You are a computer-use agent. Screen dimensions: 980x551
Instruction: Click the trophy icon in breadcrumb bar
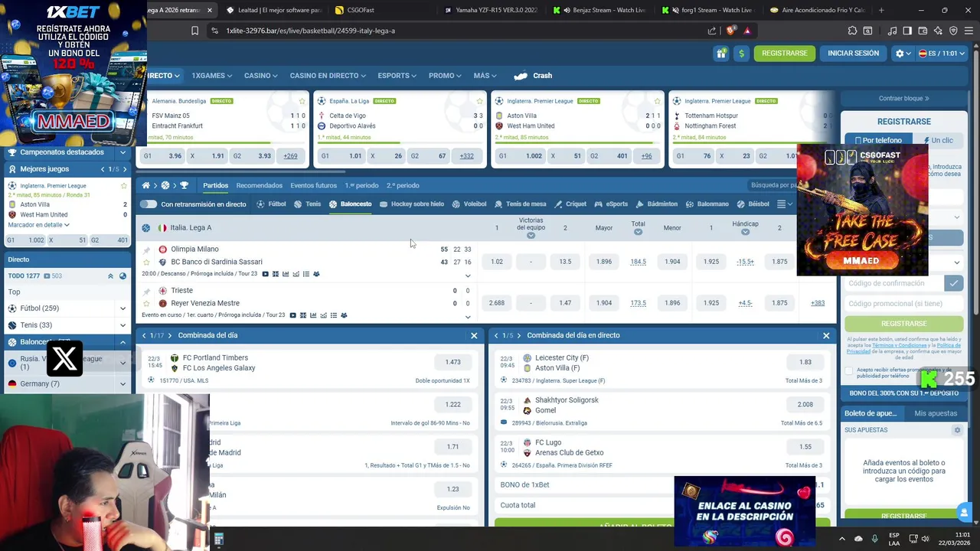[x=184, y=185]
